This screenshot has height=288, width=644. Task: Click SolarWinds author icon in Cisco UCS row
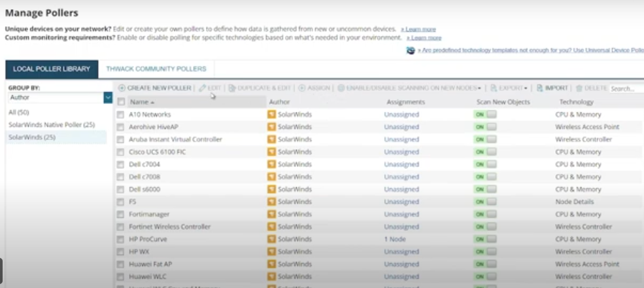point(271,152)
